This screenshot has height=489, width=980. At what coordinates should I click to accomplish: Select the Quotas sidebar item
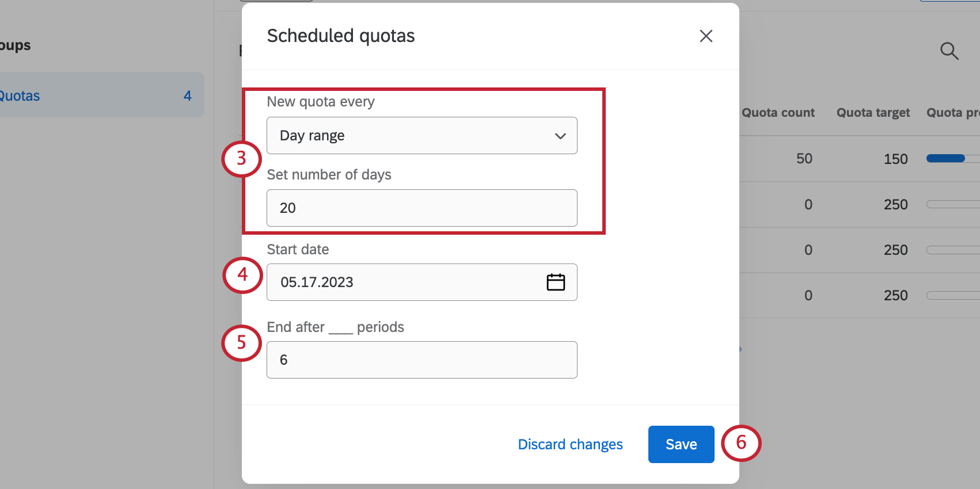point(98,95)
